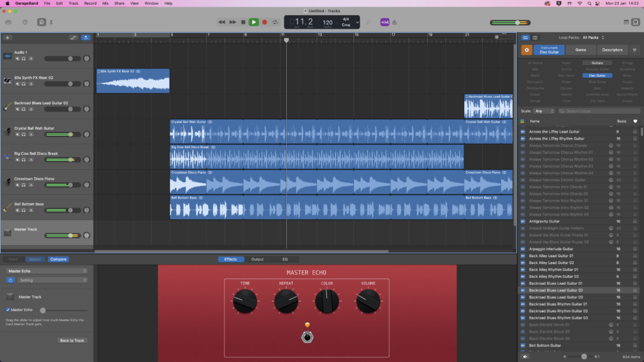Start recording with the red record button
The height and width of the screenshot is (362, 644).
click(265, 22)
